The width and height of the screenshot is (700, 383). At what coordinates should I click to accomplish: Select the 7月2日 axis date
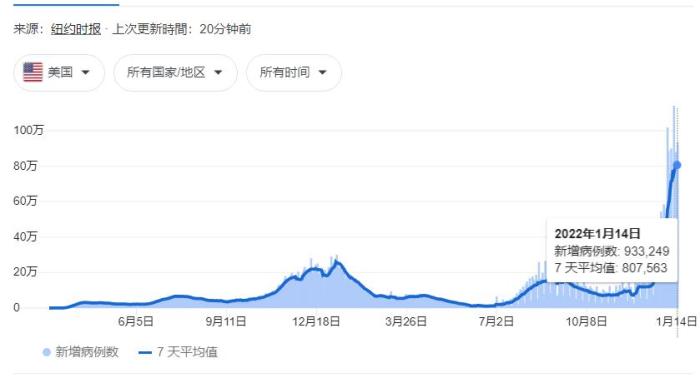pos(496,321)
